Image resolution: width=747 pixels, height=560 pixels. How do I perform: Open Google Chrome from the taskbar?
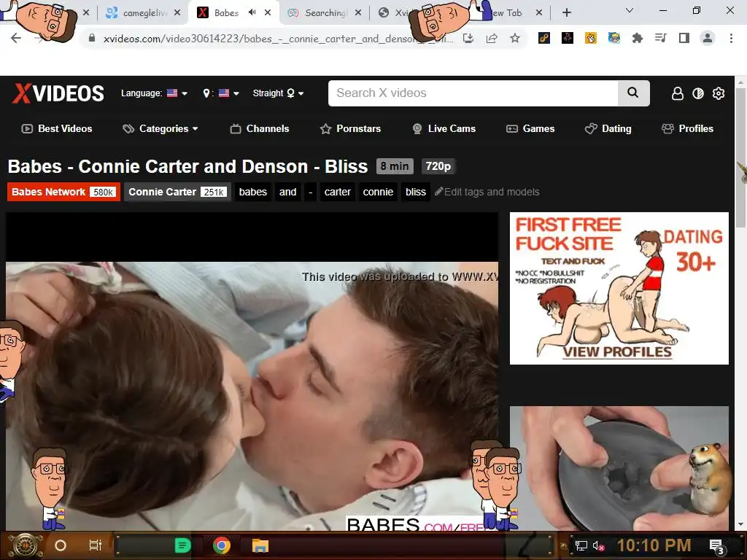(x=222, y=545)
